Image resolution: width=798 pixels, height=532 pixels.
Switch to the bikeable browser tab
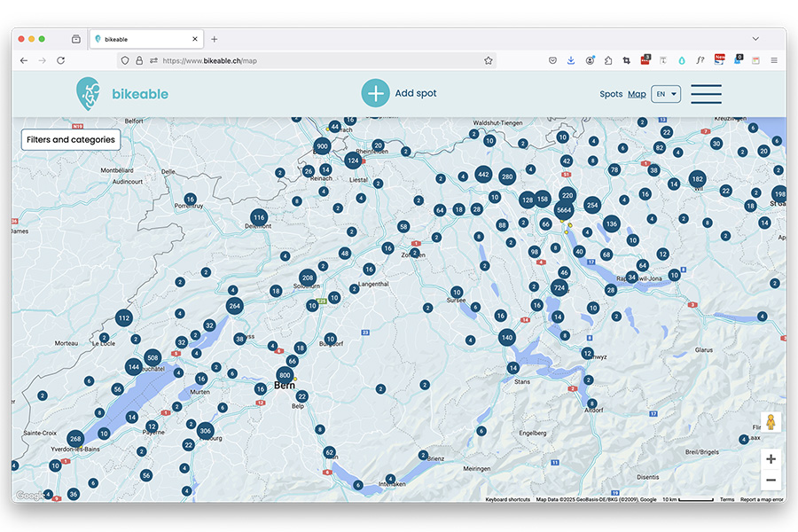coord(146,39)
